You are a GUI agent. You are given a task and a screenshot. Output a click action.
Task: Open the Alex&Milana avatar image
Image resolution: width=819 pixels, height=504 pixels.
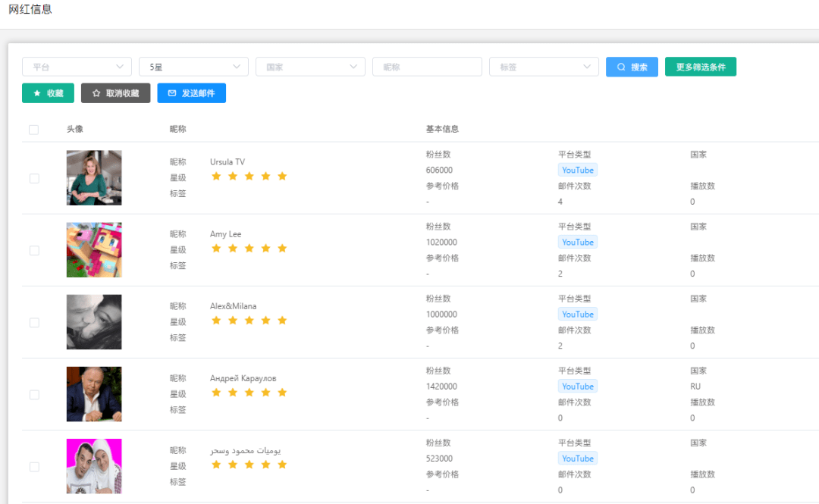[94, 322]
